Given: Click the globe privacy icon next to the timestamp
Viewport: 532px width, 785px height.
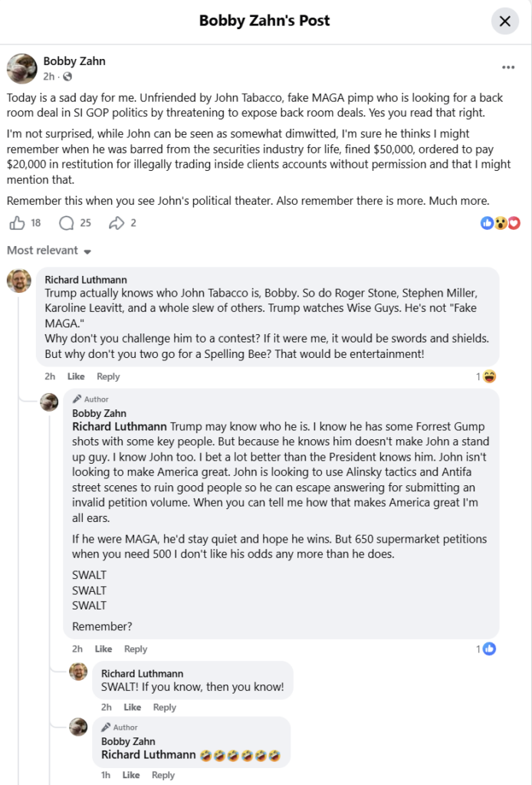Looking at the screenshot, I should click(x=67, y=77).
